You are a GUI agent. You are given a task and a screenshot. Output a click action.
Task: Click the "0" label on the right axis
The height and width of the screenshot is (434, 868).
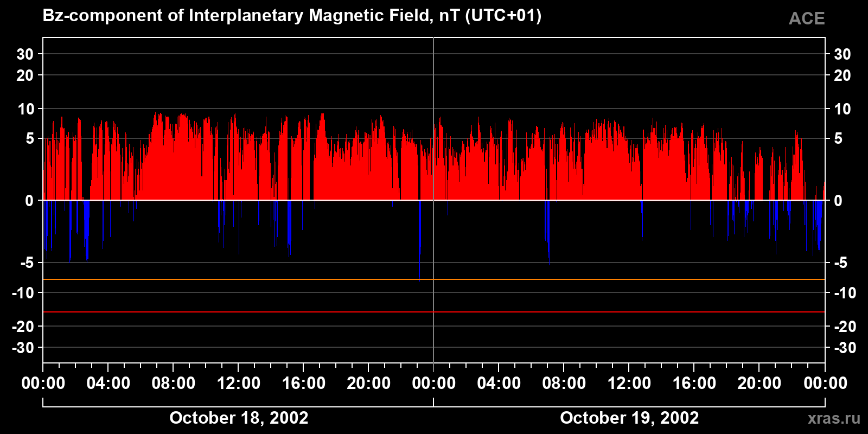838,201
